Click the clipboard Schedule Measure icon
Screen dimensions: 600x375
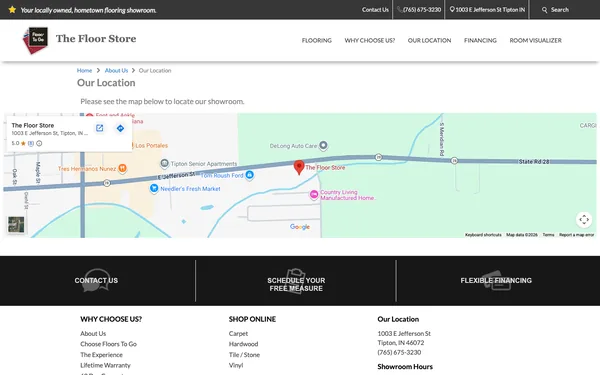pos(296,281)
